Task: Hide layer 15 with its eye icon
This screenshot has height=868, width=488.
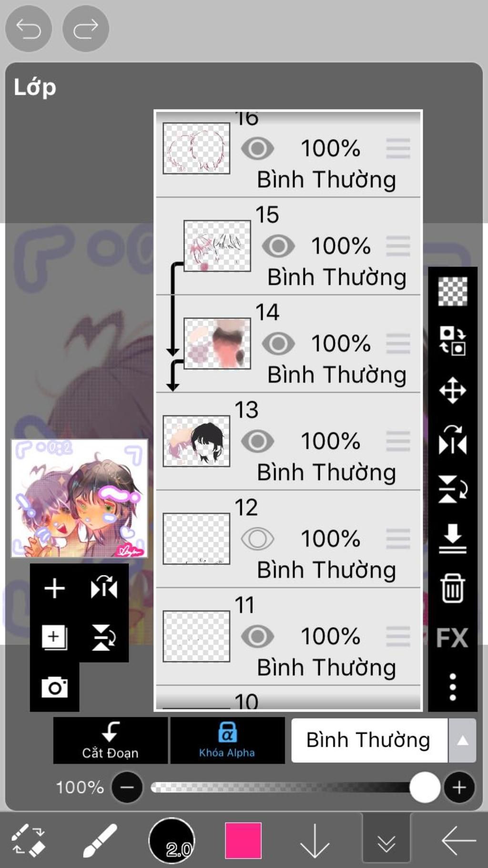Action: pyautogui.click(x=278, y=246)
